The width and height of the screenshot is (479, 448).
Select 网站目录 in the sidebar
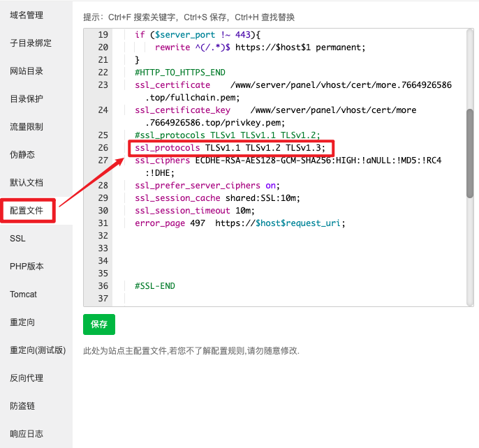pyautogui.click(x=27, y=70)
